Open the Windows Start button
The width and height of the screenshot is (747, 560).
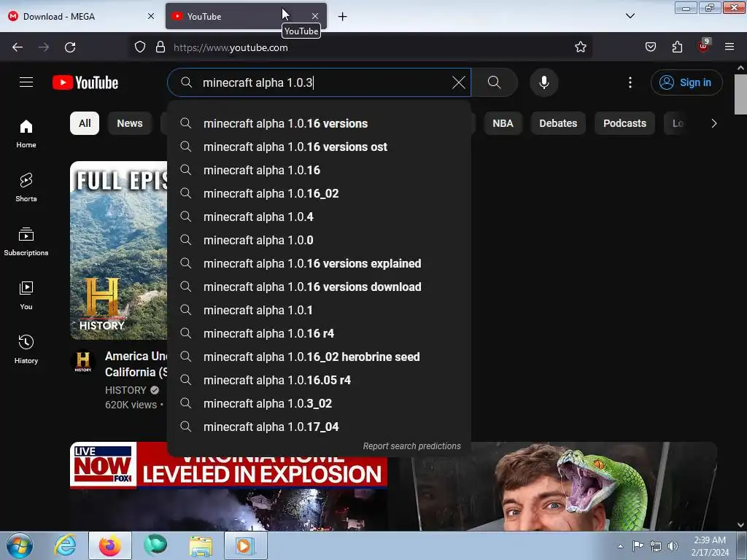pos(20,545)
